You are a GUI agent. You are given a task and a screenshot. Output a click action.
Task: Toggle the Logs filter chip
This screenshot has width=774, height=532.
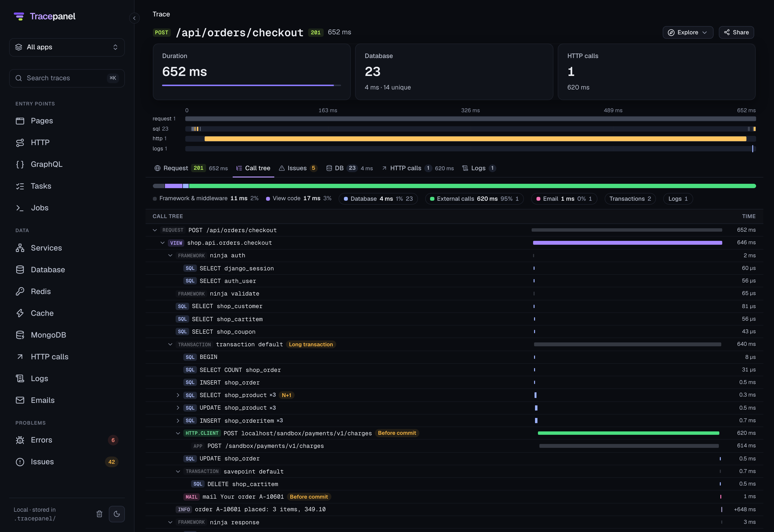[678, 199]
